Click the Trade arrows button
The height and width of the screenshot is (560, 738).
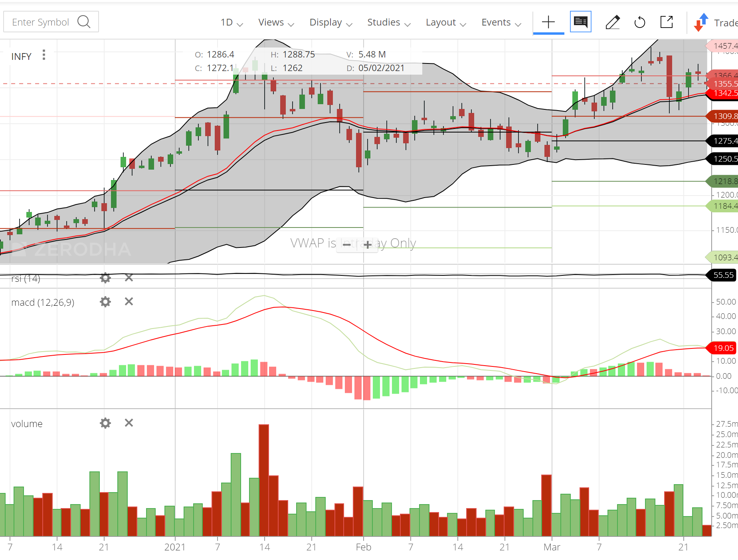[715, 22]
